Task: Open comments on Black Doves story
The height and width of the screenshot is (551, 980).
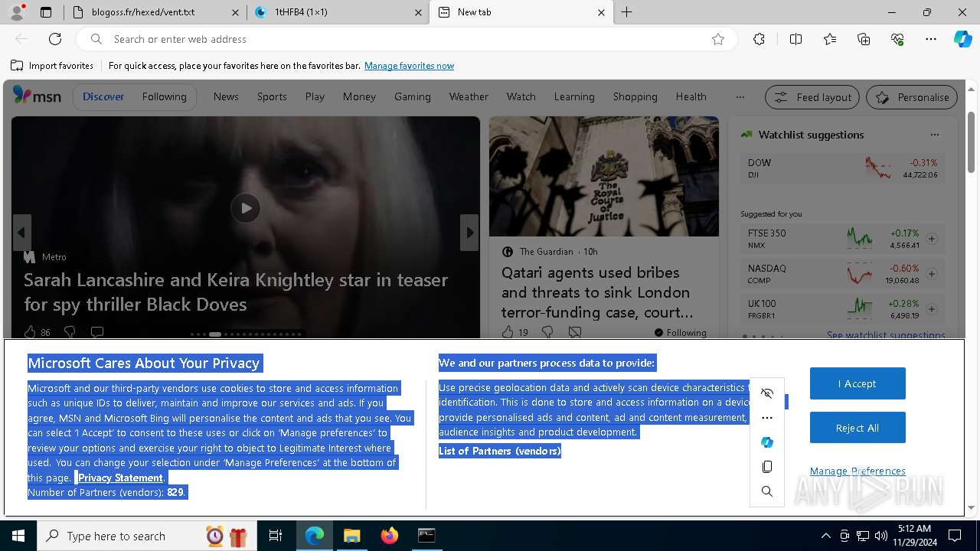Action: [97, 332]
